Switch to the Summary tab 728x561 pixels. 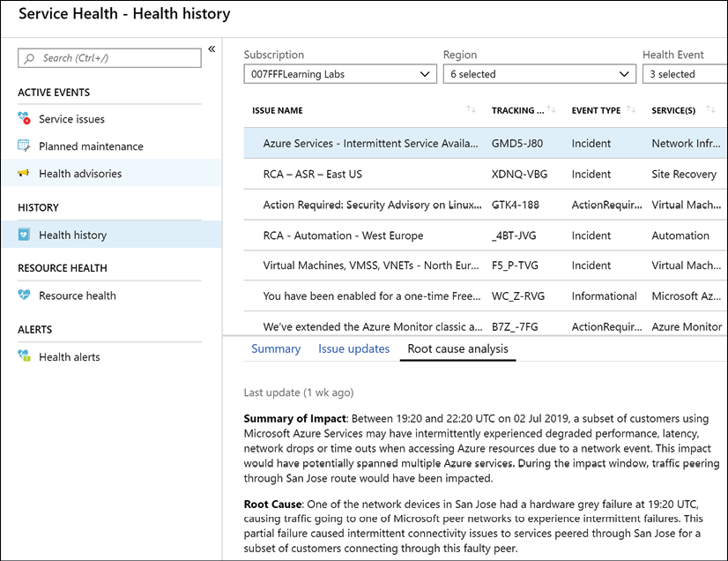[x=276, y=348]
